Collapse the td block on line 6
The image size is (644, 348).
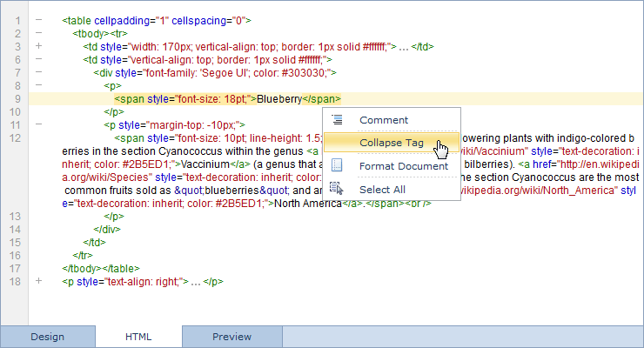[x=38, y=60]
